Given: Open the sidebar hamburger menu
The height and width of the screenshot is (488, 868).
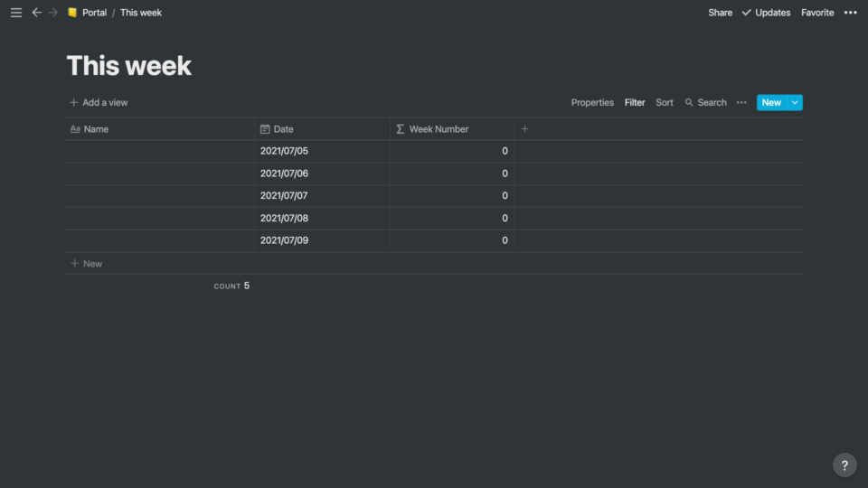Looking at the screenshot, I should [16, 12].
